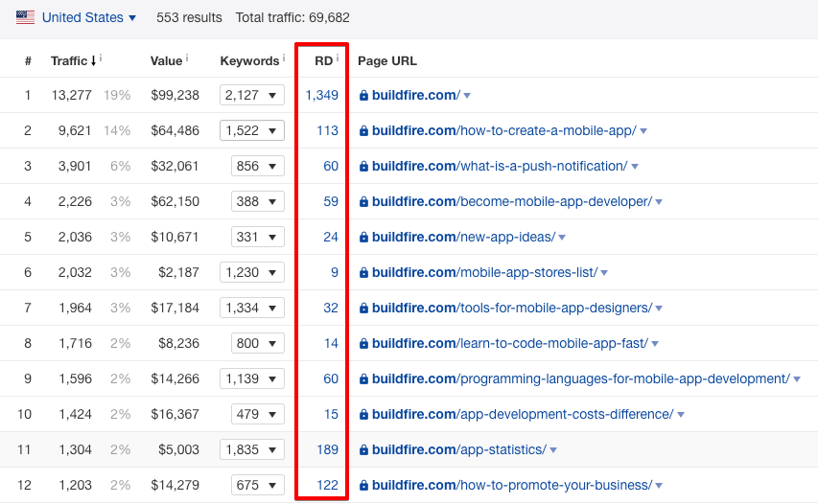Open the app-development-costs-difference page link
Screen dimensions: 818x504
[x=523, y=414]
